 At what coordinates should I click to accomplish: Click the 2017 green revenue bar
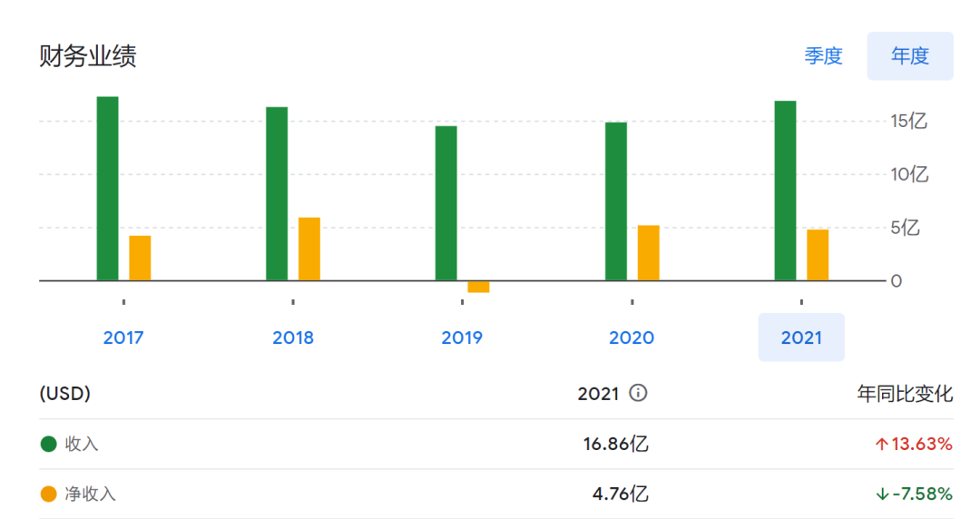point(107,188)
